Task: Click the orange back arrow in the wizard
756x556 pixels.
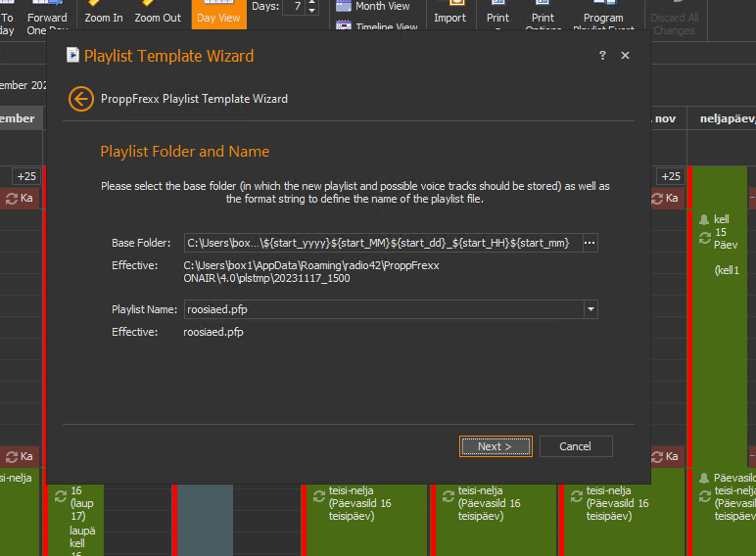Action: tap(80, 99)
